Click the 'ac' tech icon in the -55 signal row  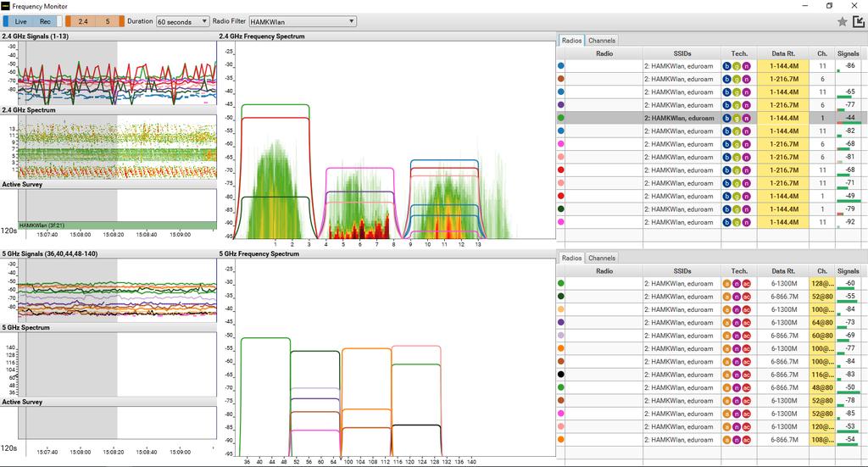(x=746, y=297)
